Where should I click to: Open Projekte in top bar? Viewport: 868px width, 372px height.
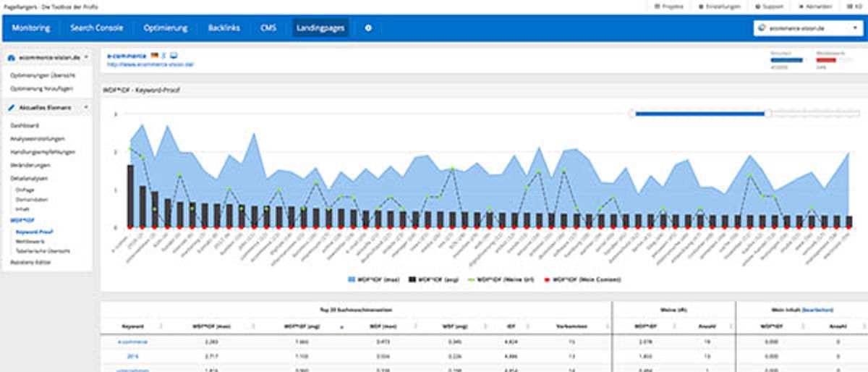pos(669,6)
